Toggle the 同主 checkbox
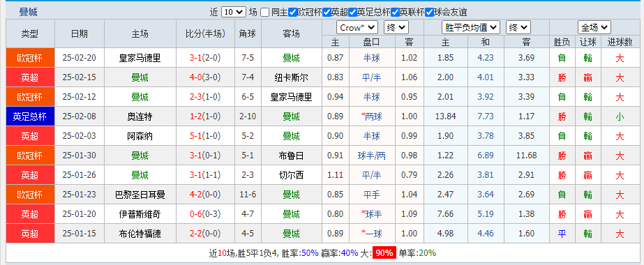 tap(265, 13)
